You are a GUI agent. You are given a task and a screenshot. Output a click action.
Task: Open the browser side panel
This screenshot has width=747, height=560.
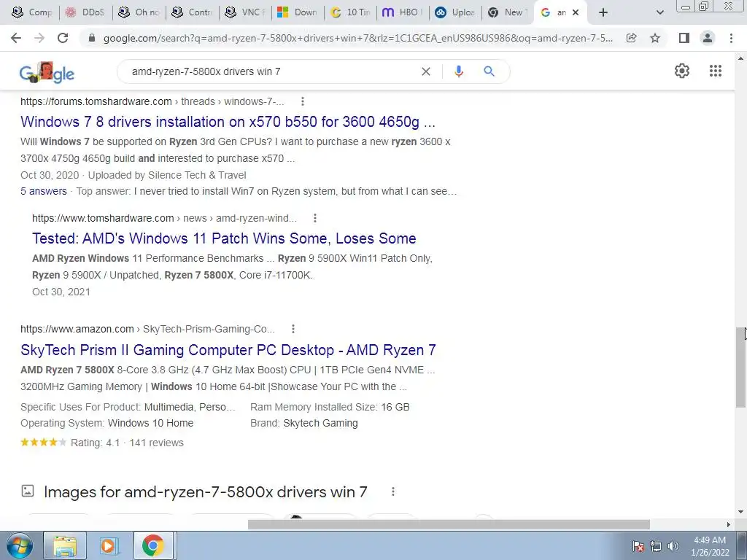(684, 38)
